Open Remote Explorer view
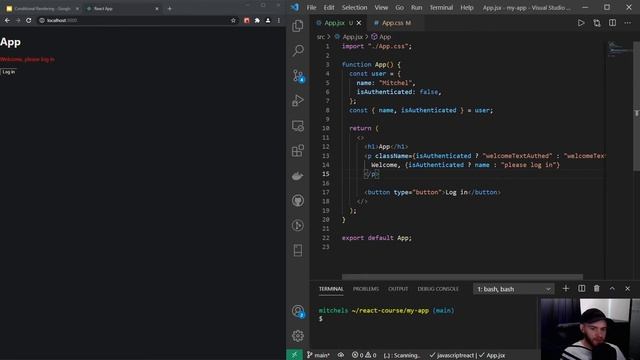This screenshot has width=640, height=360. coord(298,126)
